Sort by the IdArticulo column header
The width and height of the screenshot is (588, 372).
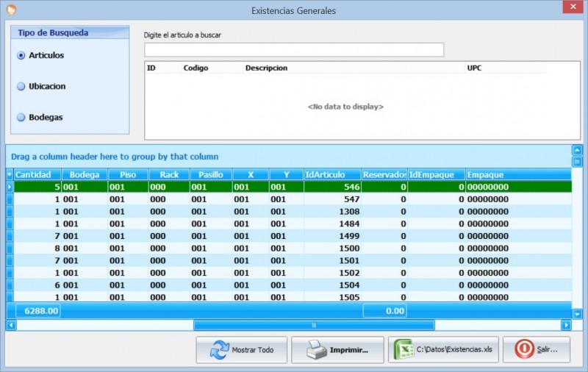(x=331, y=175)
